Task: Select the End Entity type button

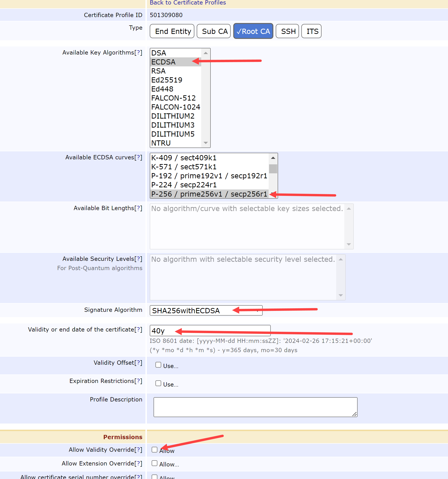Action: pyautogui.click(x=172, y=31)
